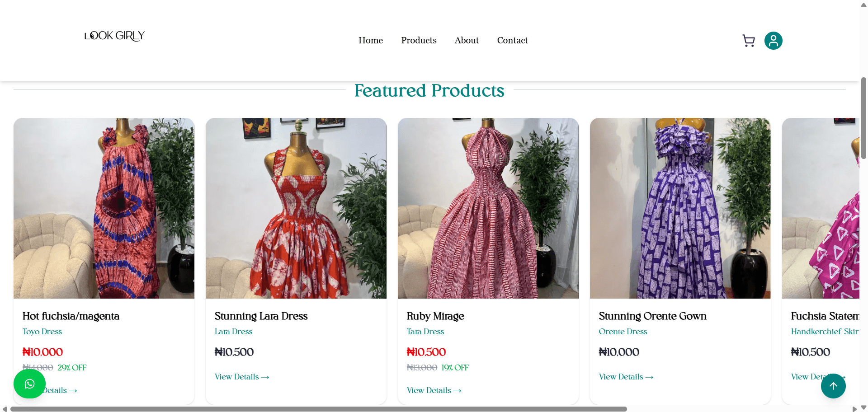This screenshot has width=868, height=412.
Task: Click the Orente Dress category label
Action: pyautogui.click(x=623, y=332)
